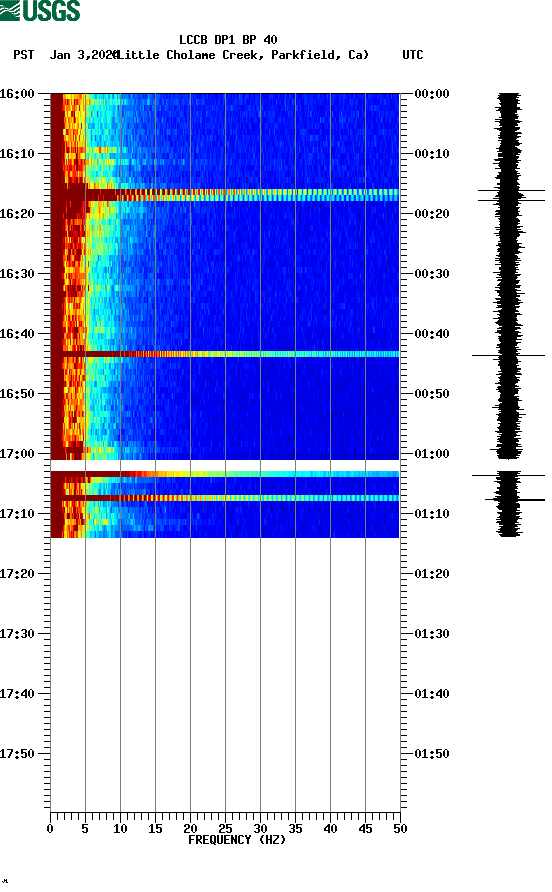
Task: Click the '16:40' PST time label
Action: [x=17, y=333]
